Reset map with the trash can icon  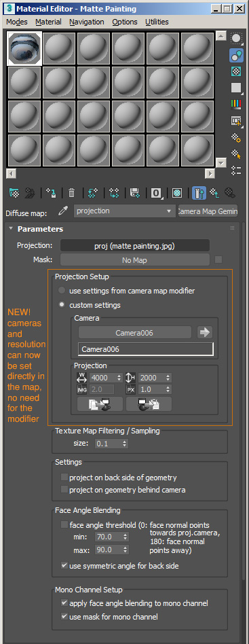[71, 192]
